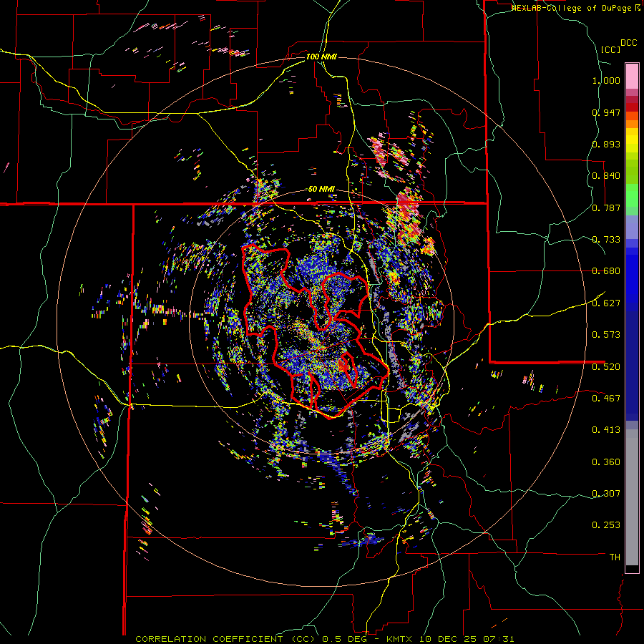644x644 pixels.
Task: Click the Correlation Coefficient KMTX caption
Action: point(324,639)
